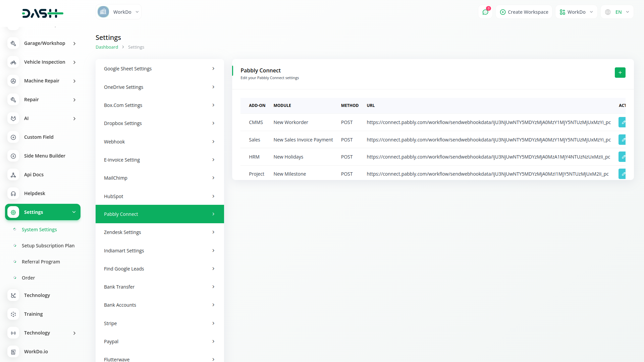Open the EN language dropdown

[617, 12]
